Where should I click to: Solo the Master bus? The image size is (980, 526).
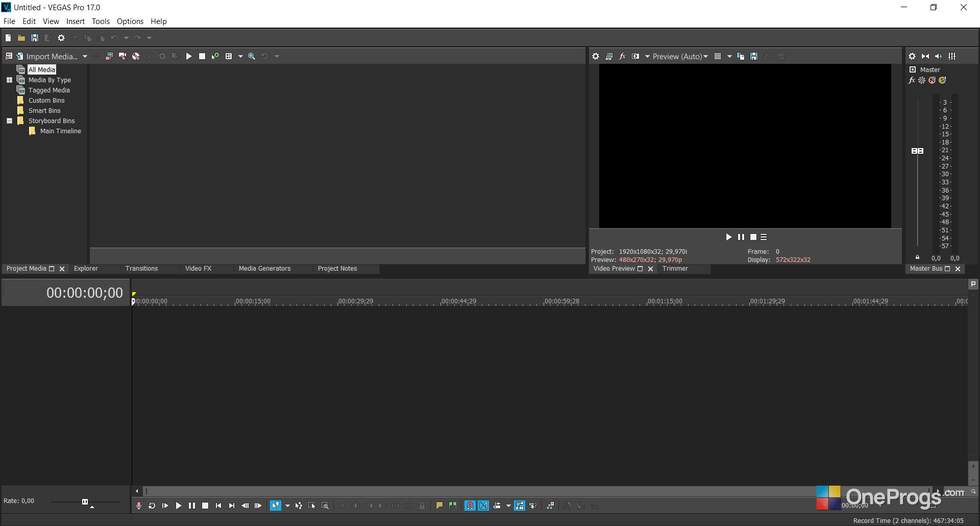942,80
